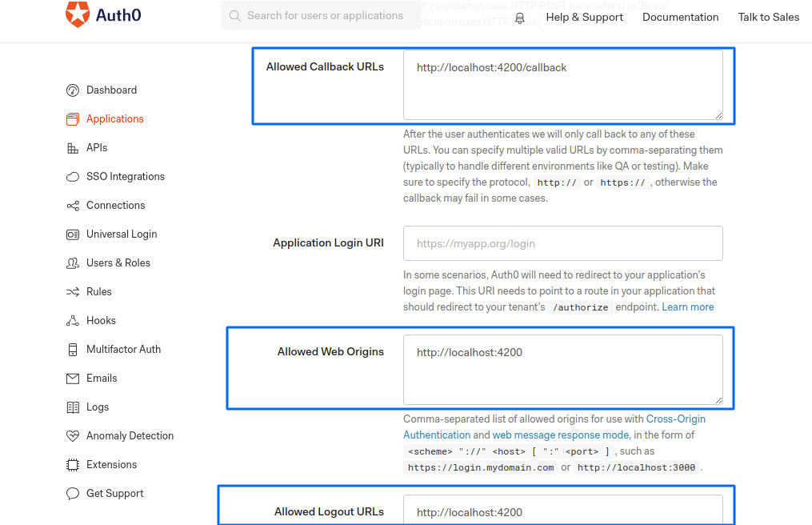Click the notification bell icon

click(520, 18)
